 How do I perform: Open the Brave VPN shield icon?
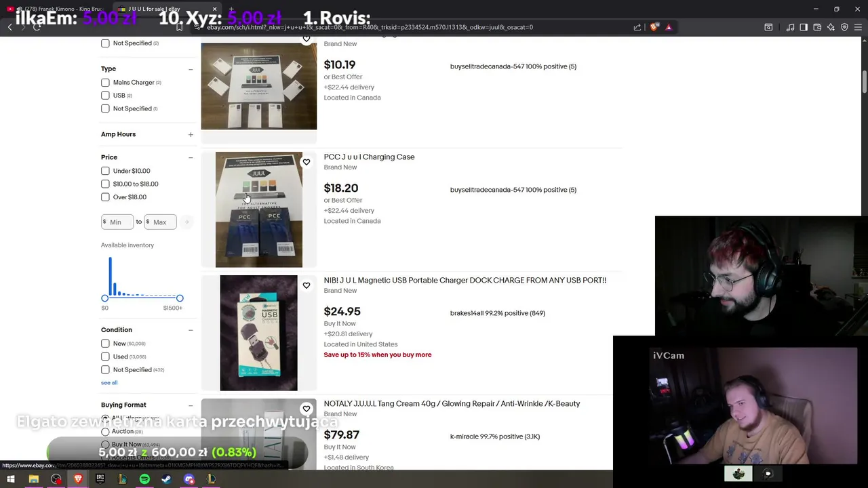(844, 27)
